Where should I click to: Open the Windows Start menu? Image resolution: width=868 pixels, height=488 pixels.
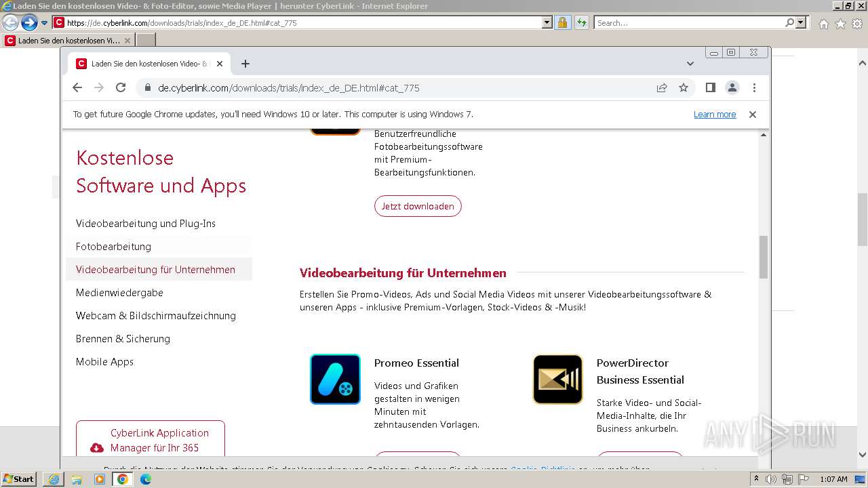point(18,479)
